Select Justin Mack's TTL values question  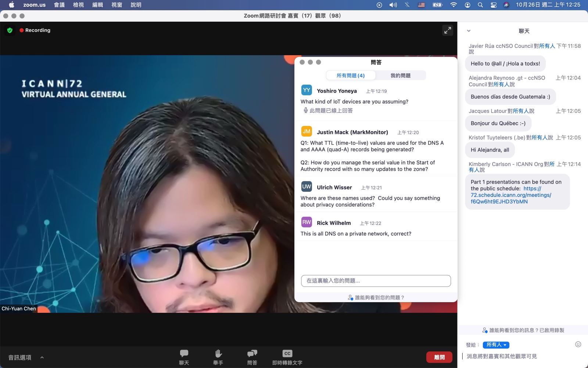pyautogui.click(x=372, y=146)
